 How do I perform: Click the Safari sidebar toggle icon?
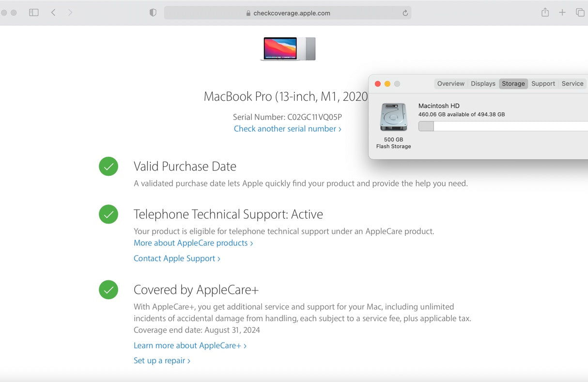(33, 13)
